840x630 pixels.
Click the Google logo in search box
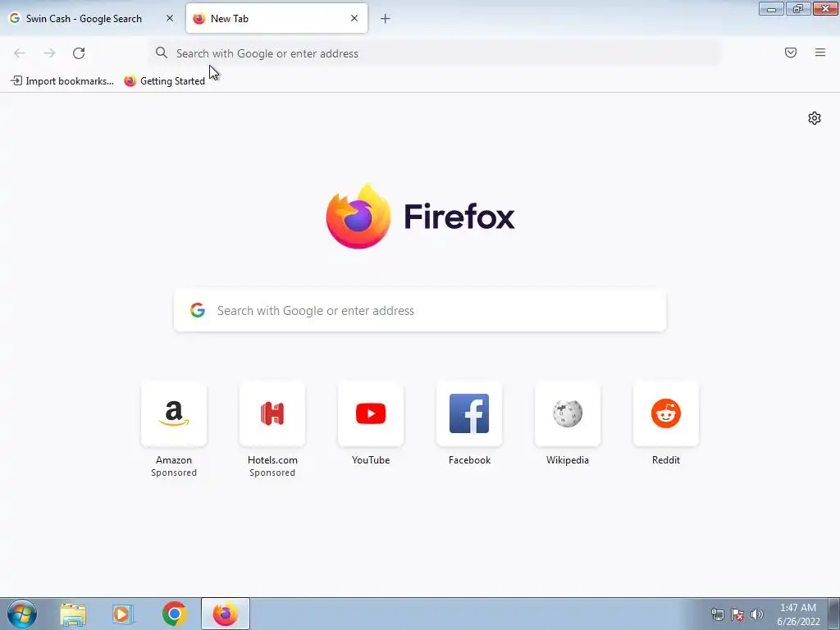(x=198, y=310)
